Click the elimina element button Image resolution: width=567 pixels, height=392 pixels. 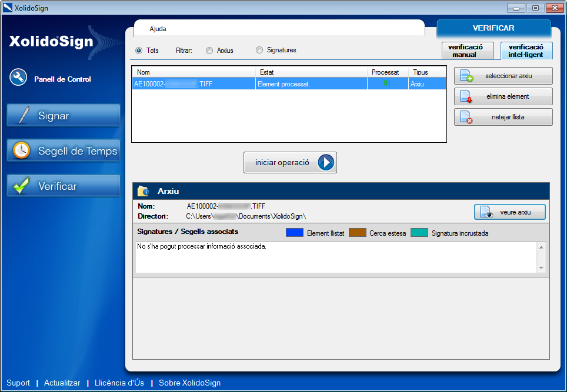pos(503,96)
